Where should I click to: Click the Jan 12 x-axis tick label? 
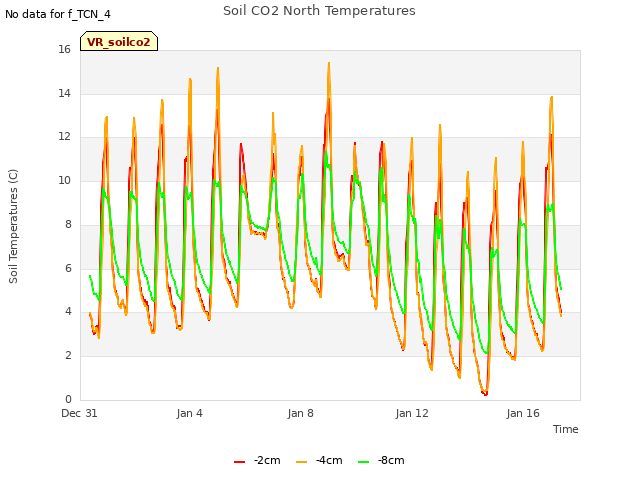tap(412, 413)
